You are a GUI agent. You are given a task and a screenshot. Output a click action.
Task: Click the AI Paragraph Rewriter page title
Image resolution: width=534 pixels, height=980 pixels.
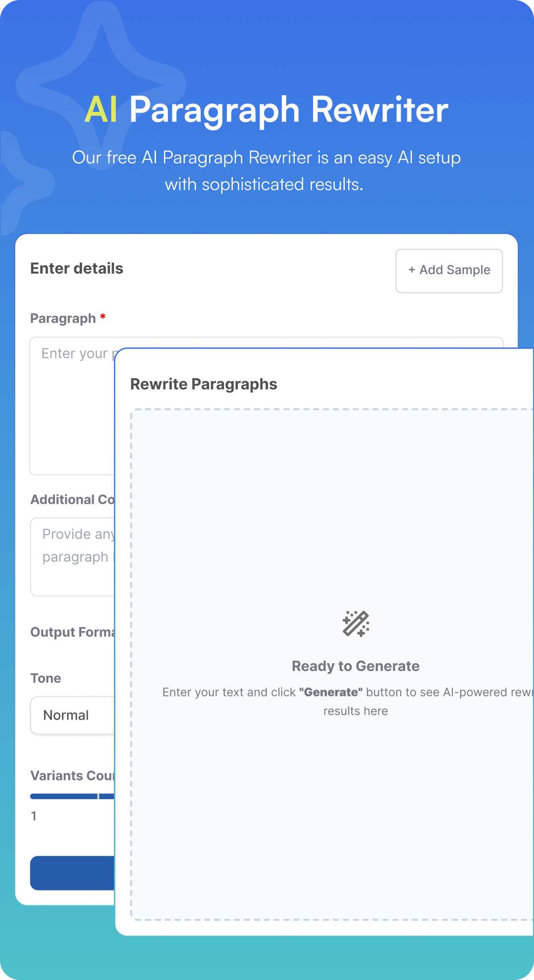267,110
